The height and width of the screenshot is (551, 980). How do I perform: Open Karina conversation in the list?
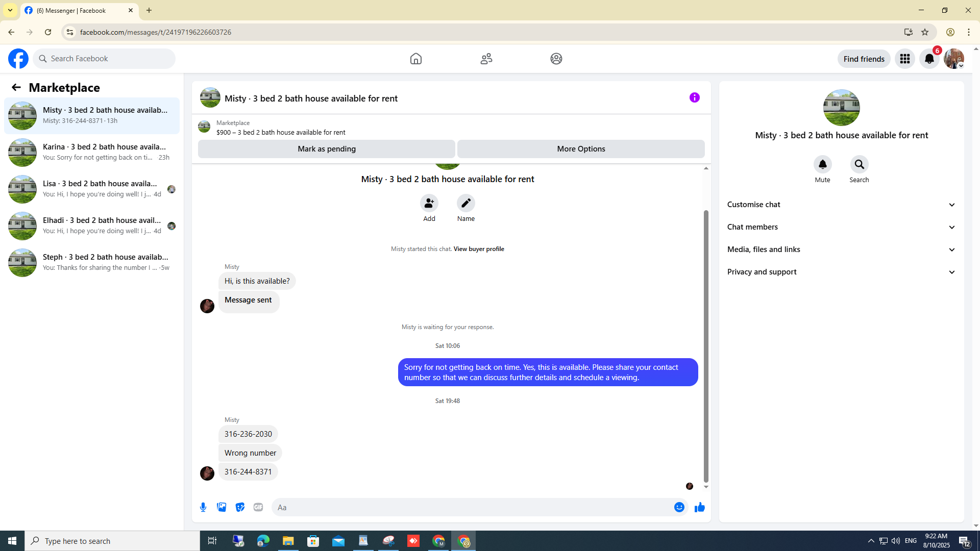[x=92, y=153]
